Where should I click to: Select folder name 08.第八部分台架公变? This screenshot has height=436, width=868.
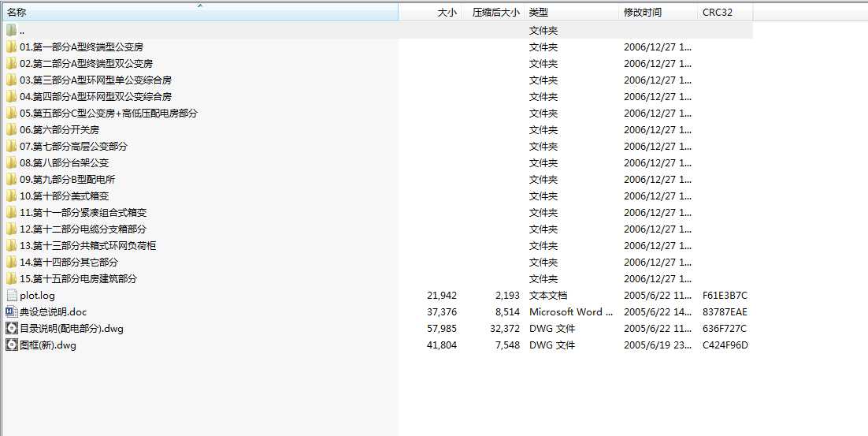[x=65, y=163]
